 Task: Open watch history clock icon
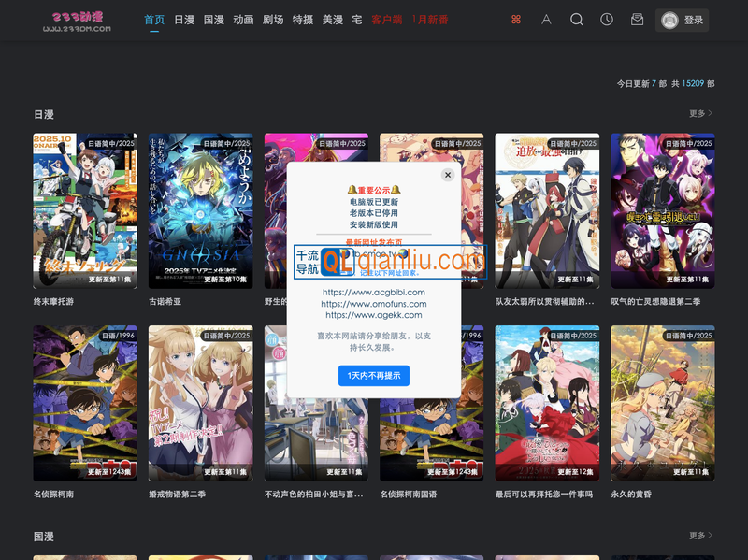pyautogui.click(x=607, y=20)
